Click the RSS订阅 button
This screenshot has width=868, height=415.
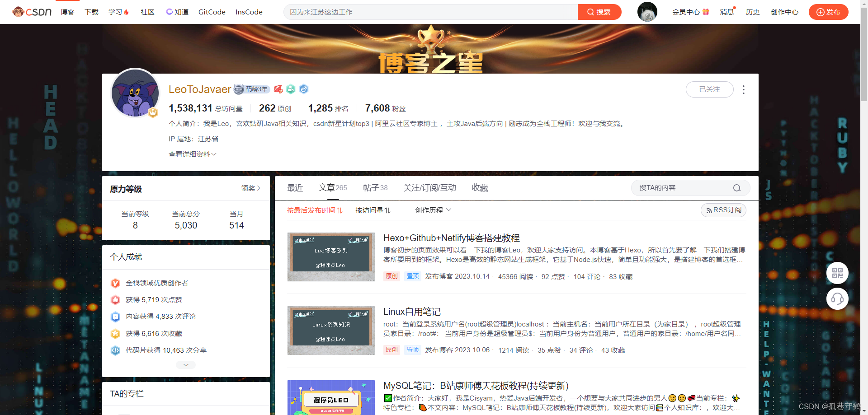point(723,210)
